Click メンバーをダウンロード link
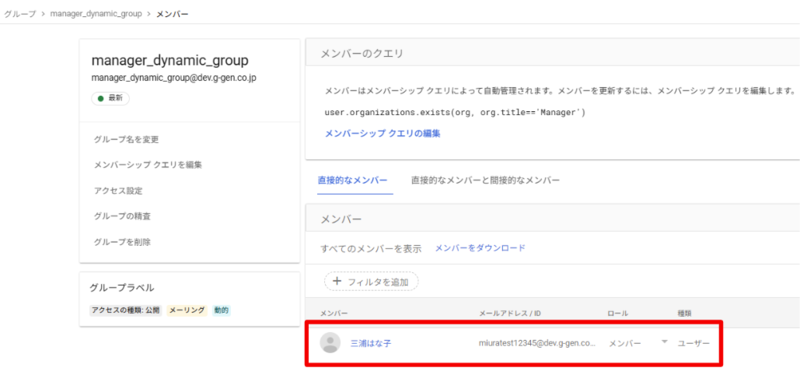 [480, 248]
